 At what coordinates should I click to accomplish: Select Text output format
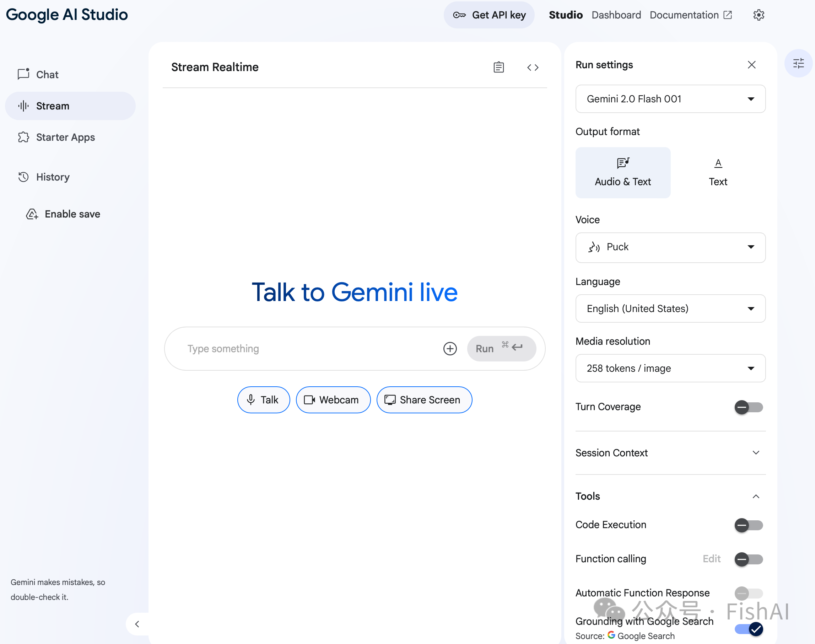718,172
